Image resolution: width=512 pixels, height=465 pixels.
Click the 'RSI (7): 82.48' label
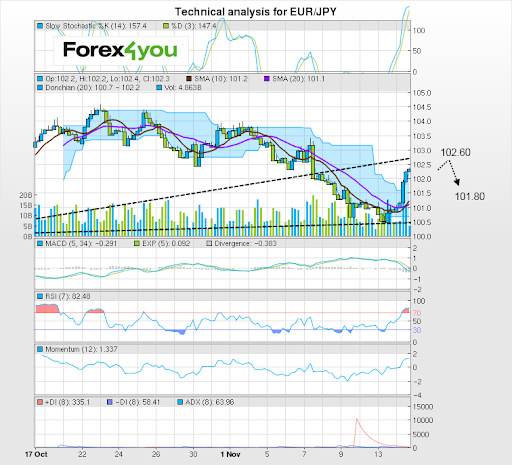[x=68, y=296]
